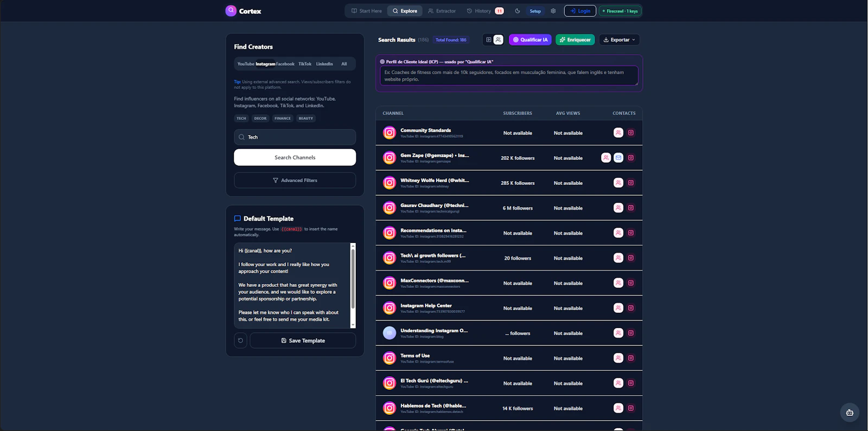
Task: Select the LinkedIn platform tab
Action: pos(324,64)
